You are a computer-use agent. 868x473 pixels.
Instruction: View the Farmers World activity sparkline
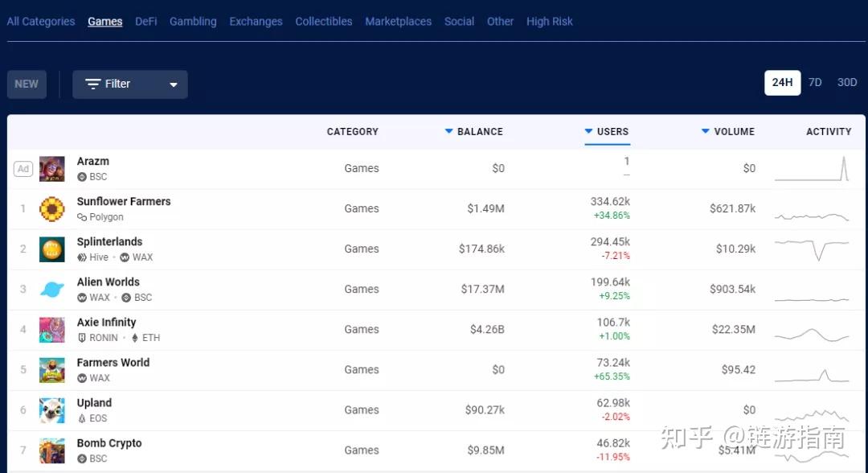pyautogui.click(x=812, y=376)
